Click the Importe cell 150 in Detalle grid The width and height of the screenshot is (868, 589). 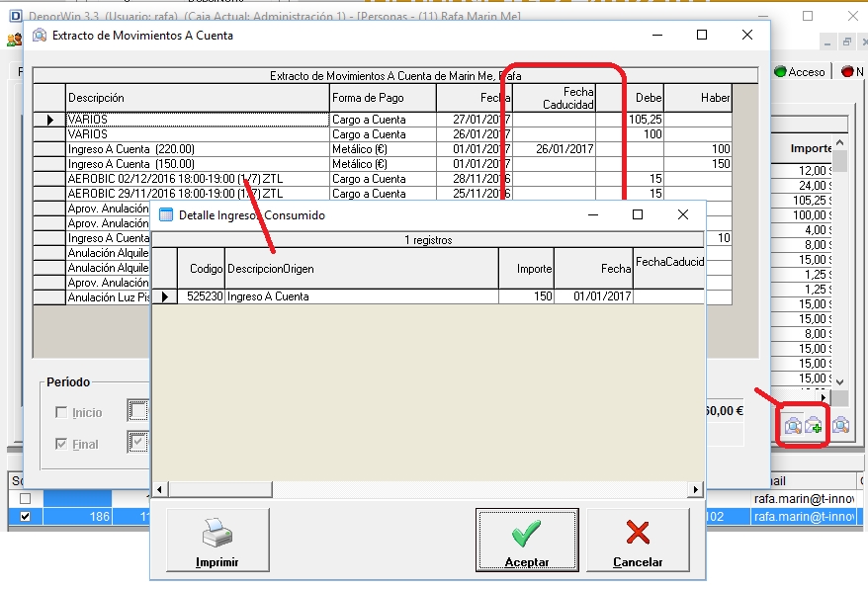[x=526, y=296]
